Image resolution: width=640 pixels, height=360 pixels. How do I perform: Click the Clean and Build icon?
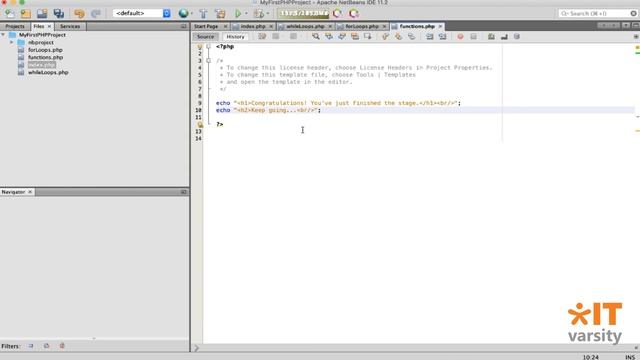[220, 13]
